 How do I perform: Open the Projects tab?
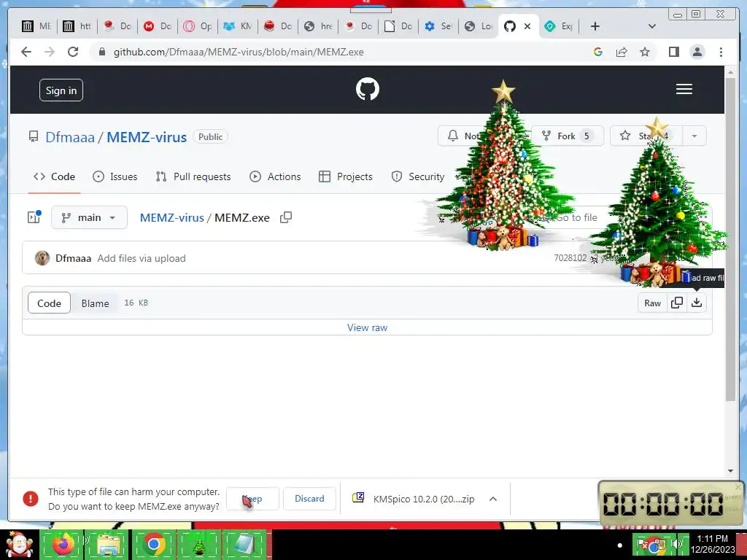coord(345,176)
